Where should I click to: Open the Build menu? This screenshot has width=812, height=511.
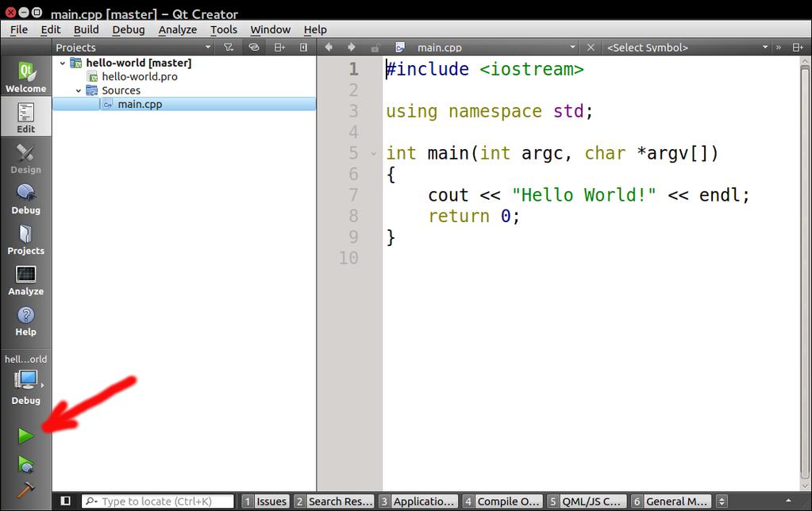click(86, 29)
